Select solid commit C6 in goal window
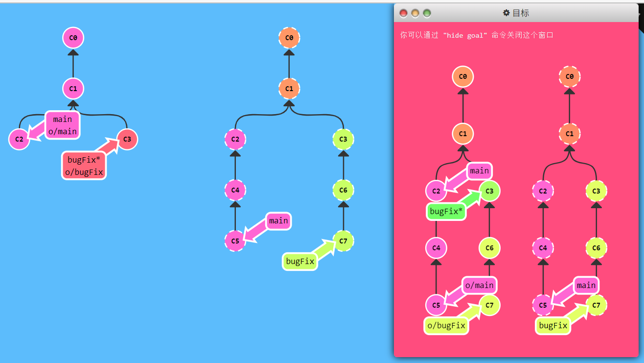644x363 pixels. pyautogui.click(x=490, y=248)
